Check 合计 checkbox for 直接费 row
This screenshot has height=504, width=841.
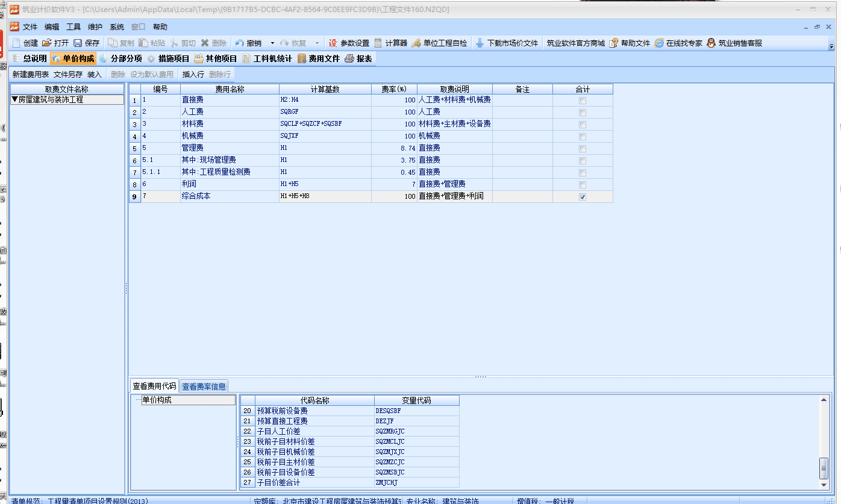583,101
